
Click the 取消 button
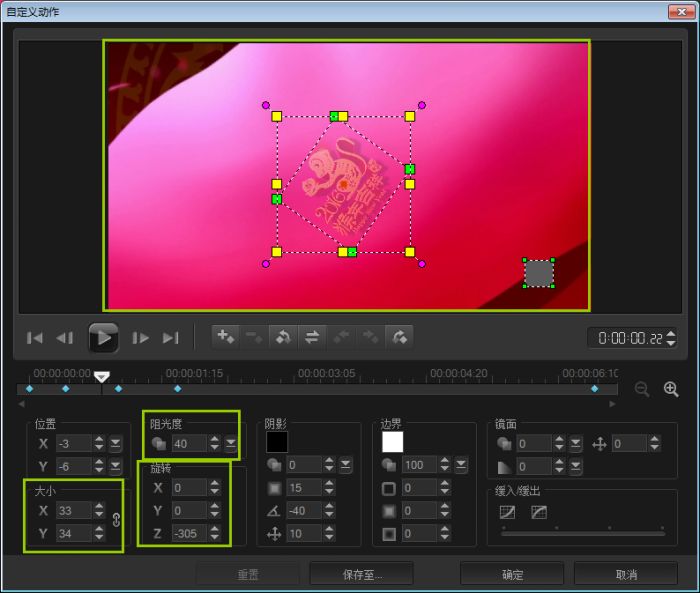tap(627, 574)
